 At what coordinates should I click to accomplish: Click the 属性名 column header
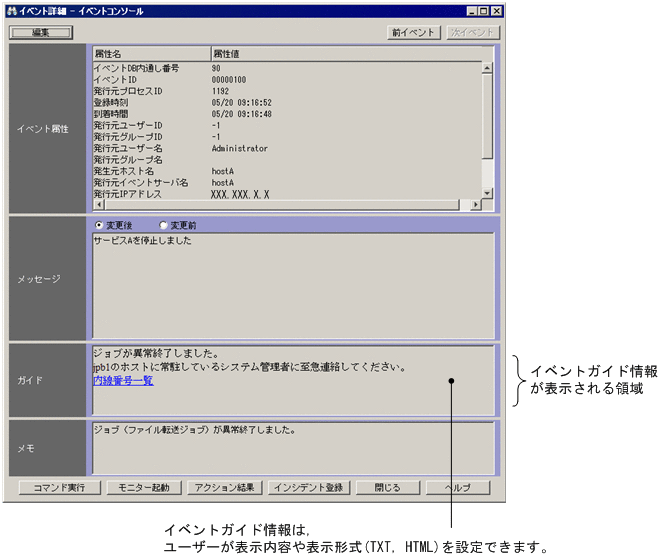[151, 54]
